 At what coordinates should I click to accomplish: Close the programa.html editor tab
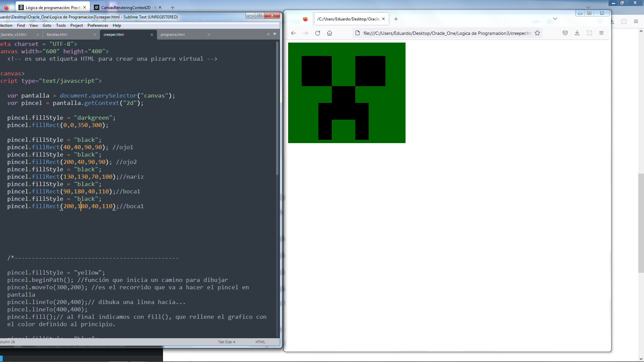pyautogui.click(x=209, y=35)
